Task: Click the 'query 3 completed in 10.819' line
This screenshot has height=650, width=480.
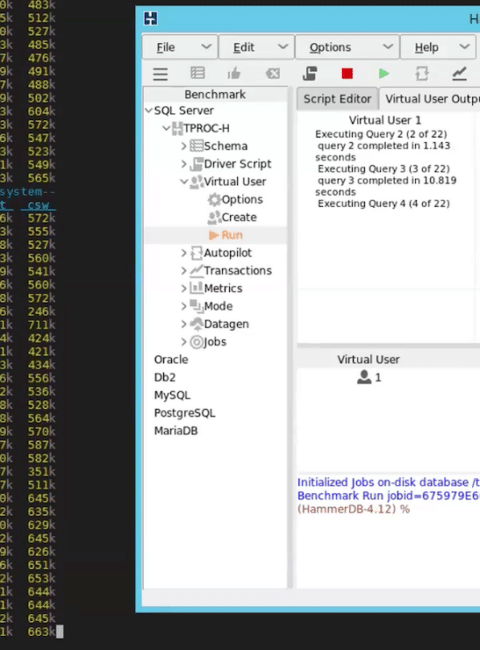Action: (387, 180)
